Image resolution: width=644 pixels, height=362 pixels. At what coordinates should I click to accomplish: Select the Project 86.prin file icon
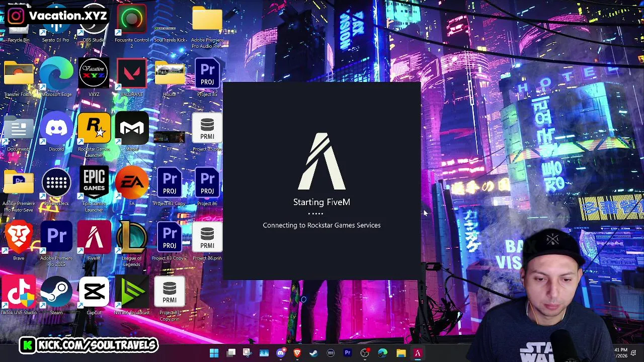tap(207, 242)
